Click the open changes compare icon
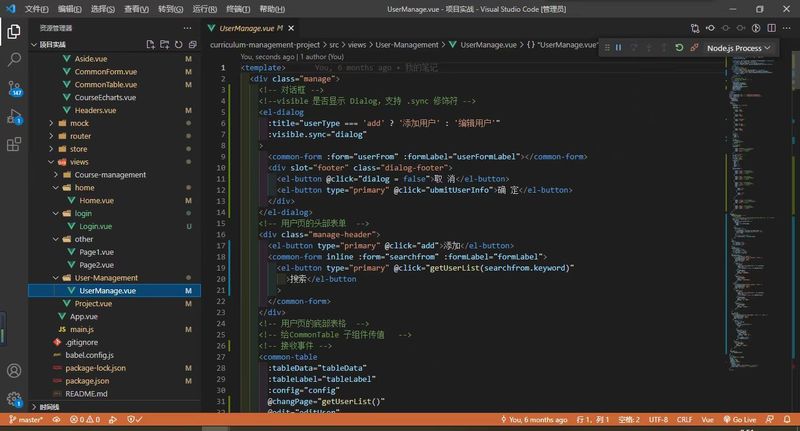This screenshot has width=800, height=431. [x=695, y=28]
